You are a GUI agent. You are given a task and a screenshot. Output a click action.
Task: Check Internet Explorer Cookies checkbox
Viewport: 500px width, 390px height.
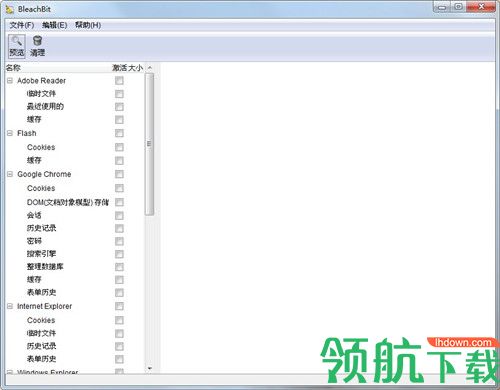point(119,320)
